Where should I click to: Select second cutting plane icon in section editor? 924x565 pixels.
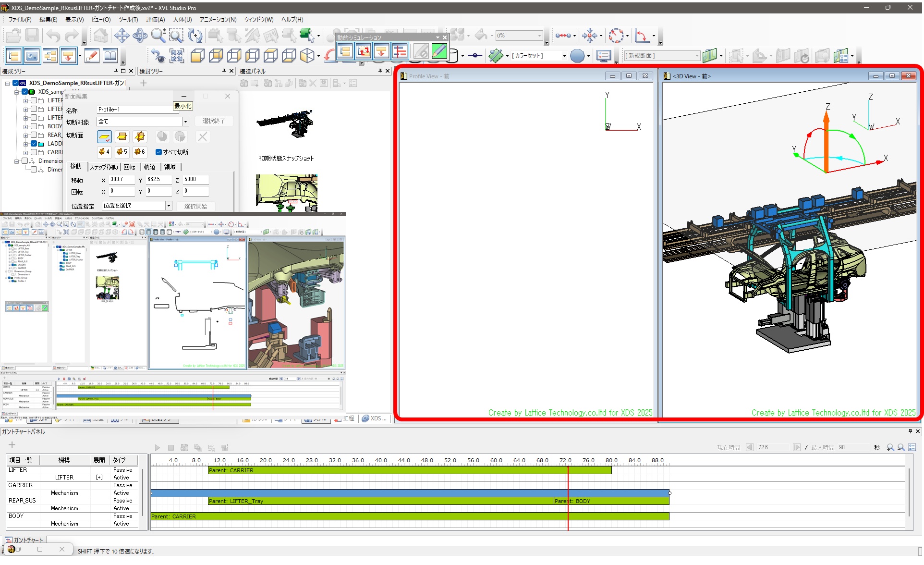pos(122,137)
